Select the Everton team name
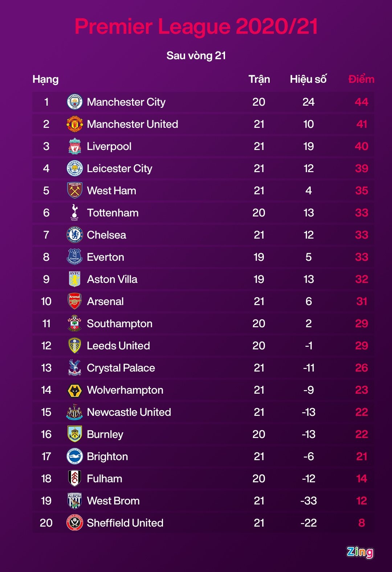This screenshot has width=392, height=572. (x=106, y=257)
